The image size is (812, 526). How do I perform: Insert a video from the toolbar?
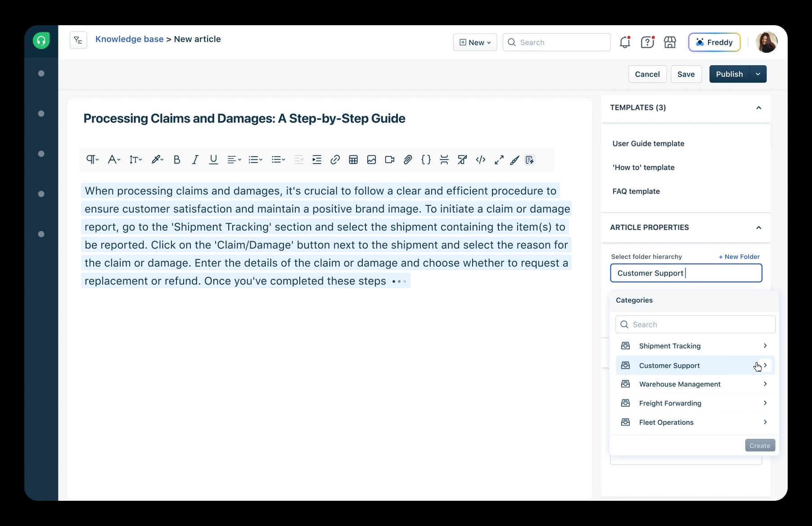(390, 159)
